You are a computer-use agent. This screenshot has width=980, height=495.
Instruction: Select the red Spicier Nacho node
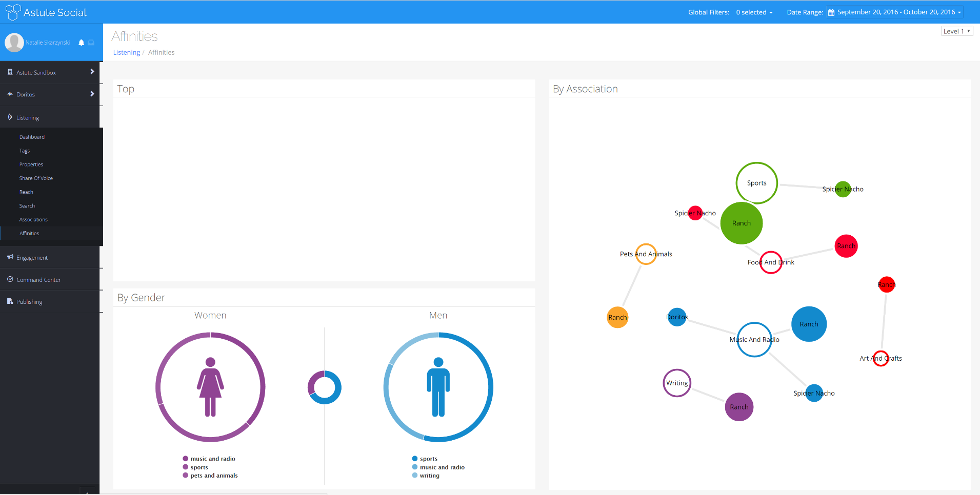click(695, 213)
